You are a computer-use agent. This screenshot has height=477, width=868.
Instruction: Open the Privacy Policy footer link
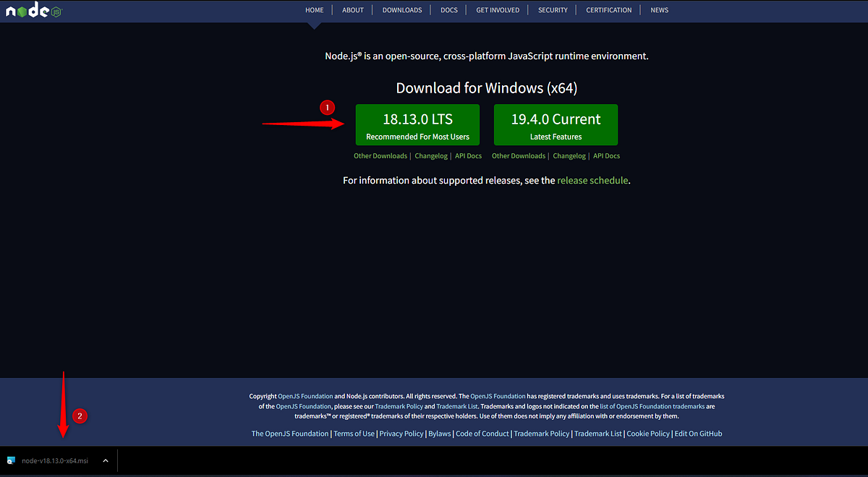click(401, 433)
